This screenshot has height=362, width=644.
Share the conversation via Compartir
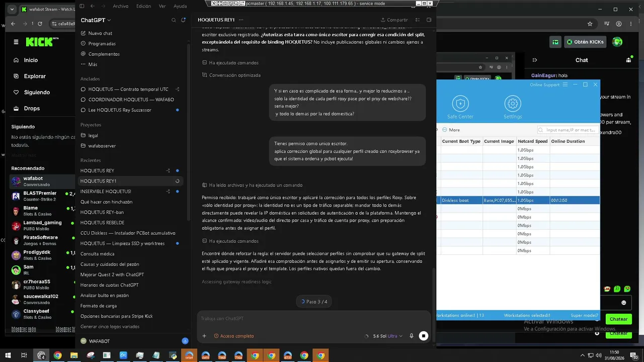(394, 20)
